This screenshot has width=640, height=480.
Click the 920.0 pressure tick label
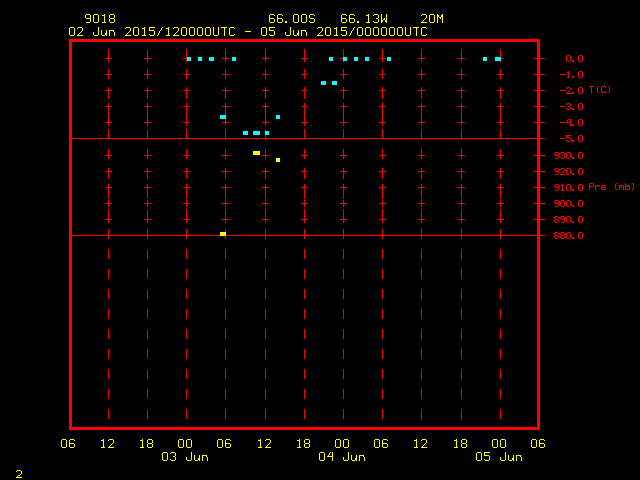click(x=569, y=171)
